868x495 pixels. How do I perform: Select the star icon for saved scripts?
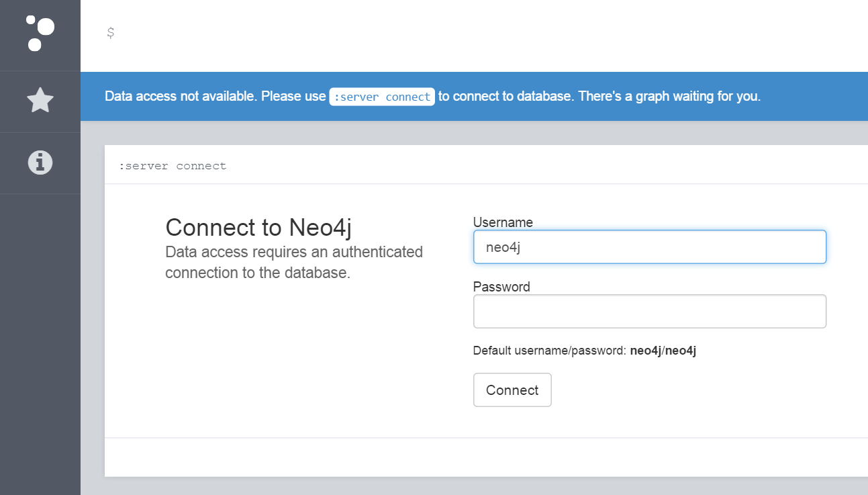tap(40, 101)
